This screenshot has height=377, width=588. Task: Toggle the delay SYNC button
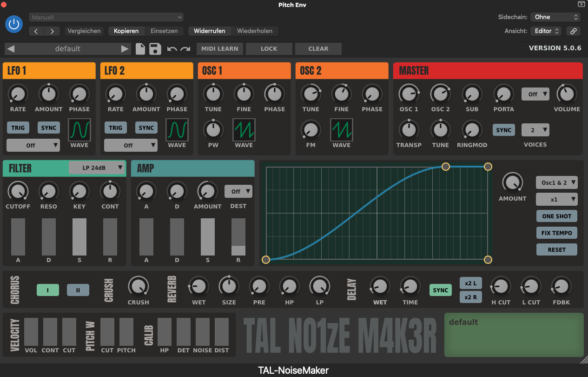pos(440,290)
